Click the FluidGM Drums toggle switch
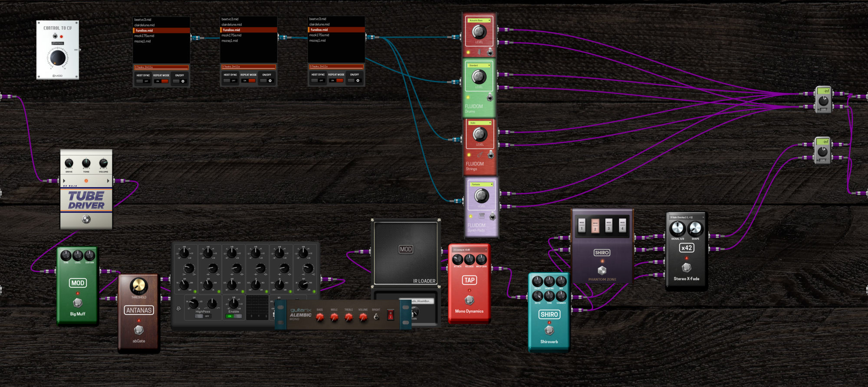The image size is (868, 387). pyautogui.click(x=490, y=97)
